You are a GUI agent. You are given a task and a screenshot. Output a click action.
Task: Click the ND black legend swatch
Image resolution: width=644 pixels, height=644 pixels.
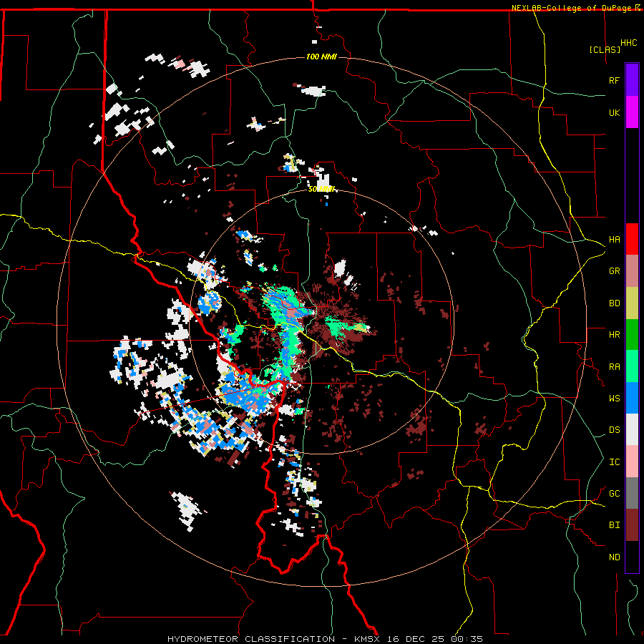632,557
